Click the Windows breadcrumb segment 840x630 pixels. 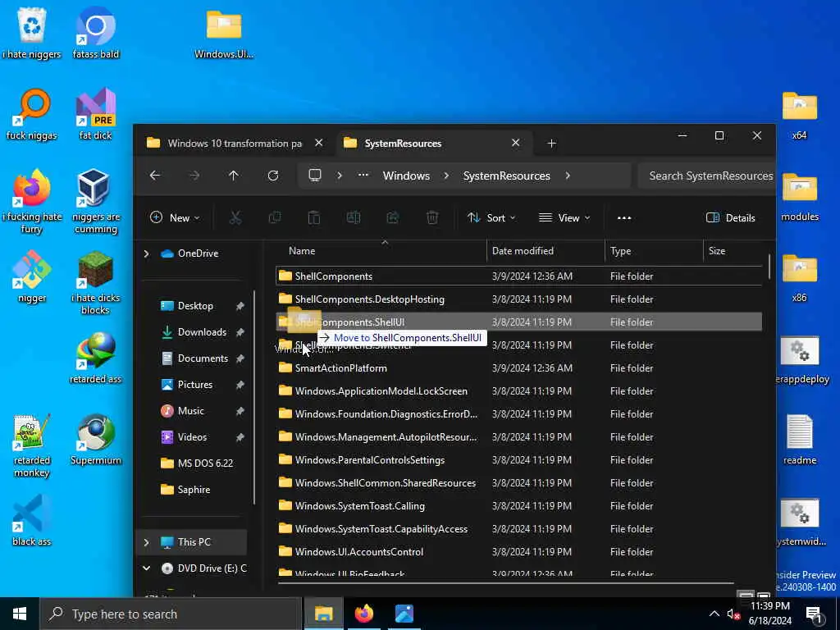click(x=406, y=176)
